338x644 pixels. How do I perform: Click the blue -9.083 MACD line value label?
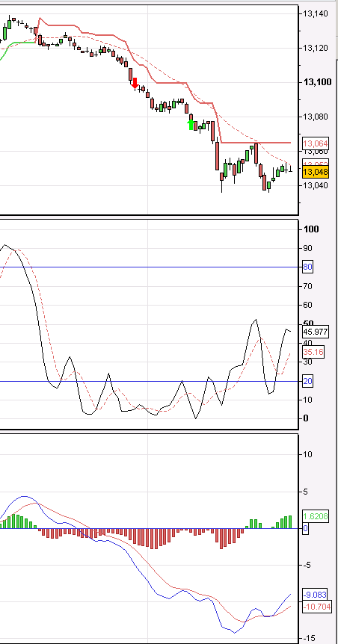coord(316,594)
